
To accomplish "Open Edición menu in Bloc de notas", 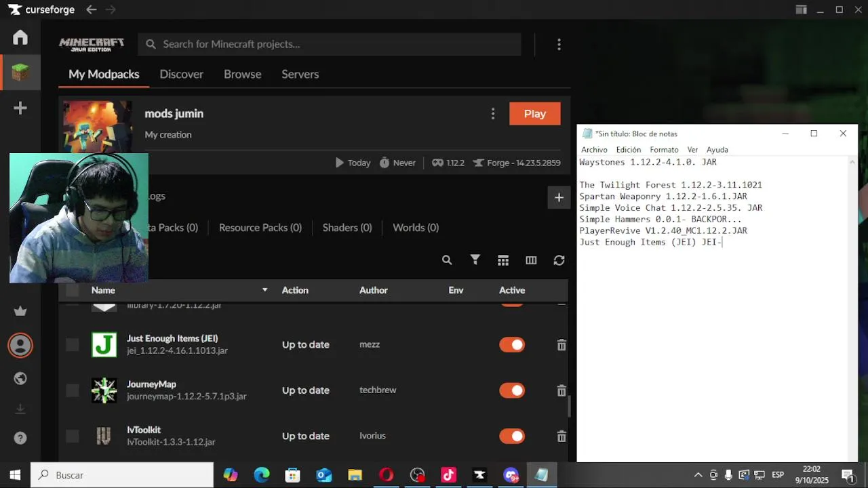I will (629, 150).
